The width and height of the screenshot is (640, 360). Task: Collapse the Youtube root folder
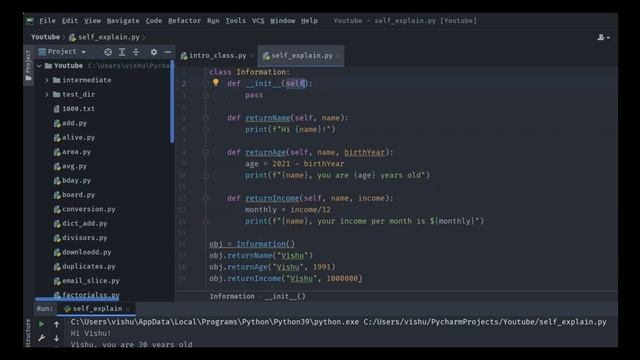click(39, 66)
